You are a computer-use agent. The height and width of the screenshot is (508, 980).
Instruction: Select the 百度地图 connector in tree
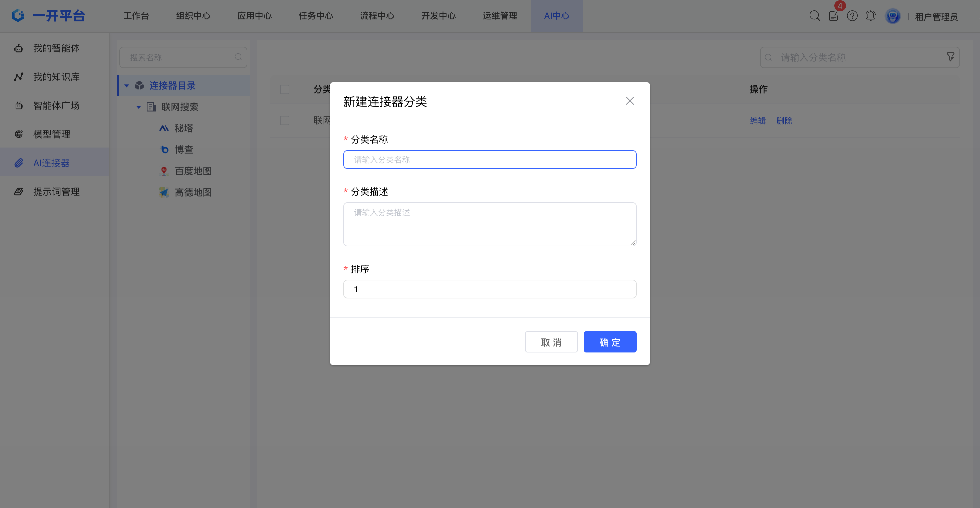pyautogui.click(x=193, y=171)
